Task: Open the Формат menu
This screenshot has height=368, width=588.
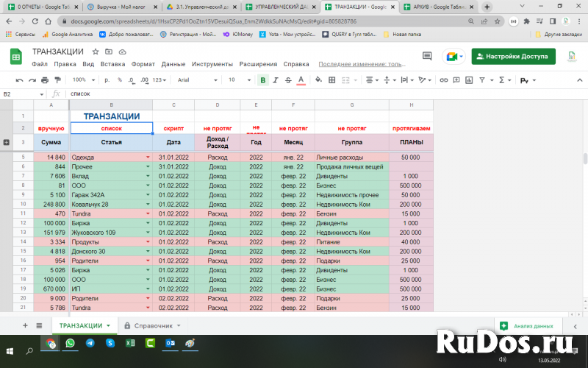Action: 143,64
